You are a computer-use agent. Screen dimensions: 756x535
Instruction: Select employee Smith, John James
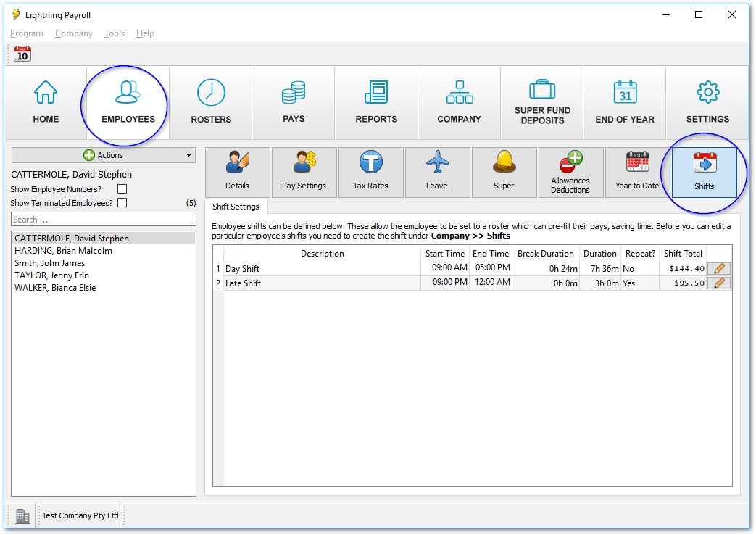click(104, 263)
